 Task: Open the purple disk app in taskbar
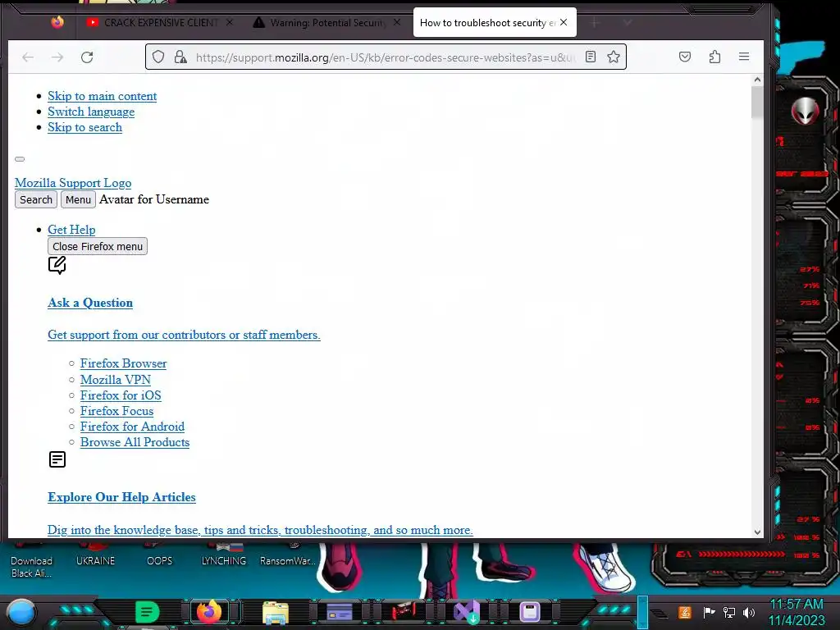530,612
